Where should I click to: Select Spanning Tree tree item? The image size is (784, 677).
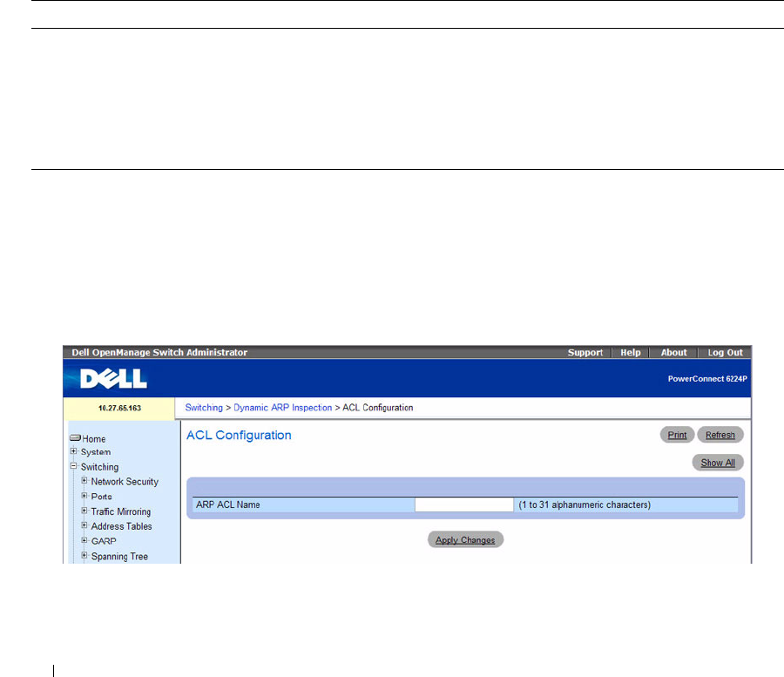tap(119, 556)
